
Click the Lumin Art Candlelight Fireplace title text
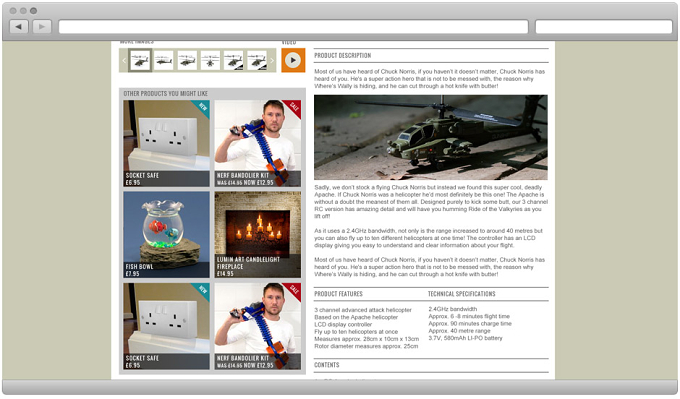[248, 263]
